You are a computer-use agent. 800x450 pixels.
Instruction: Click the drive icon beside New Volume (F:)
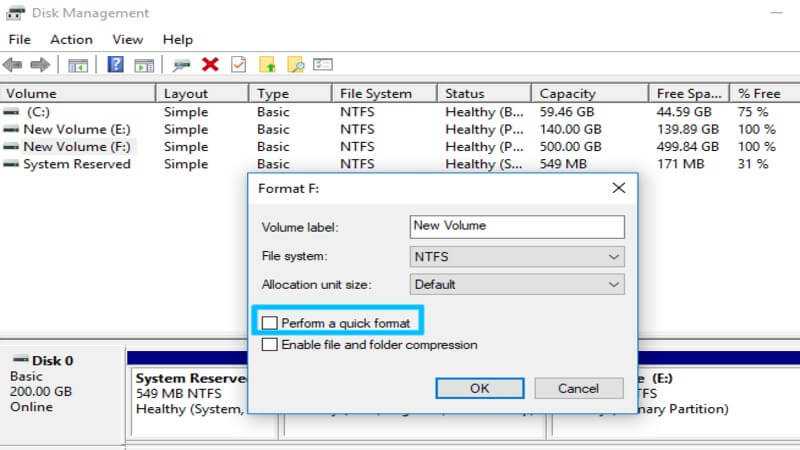[11, 146]
